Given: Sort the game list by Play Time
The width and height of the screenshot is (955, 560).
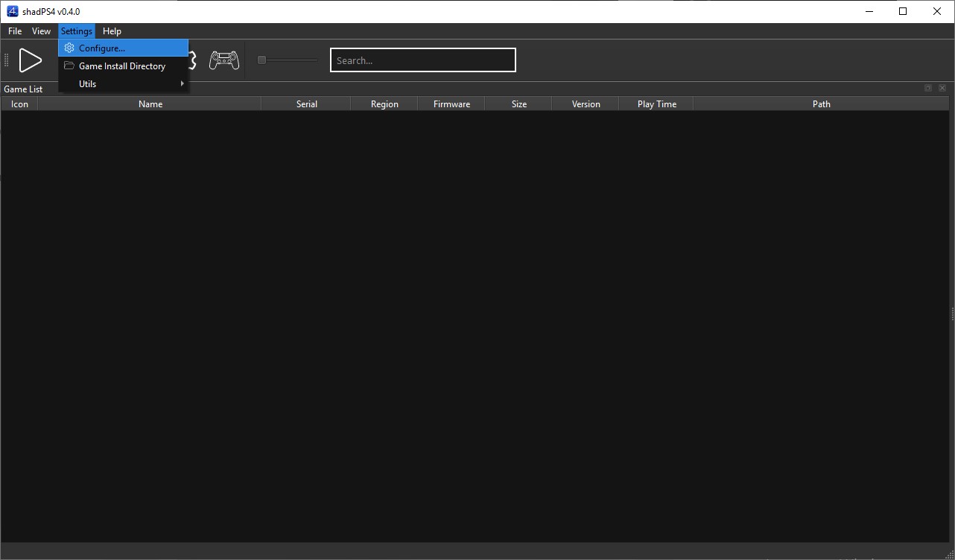Looking at the screenshot, I should pyautogui.click(x=656, y=104).
